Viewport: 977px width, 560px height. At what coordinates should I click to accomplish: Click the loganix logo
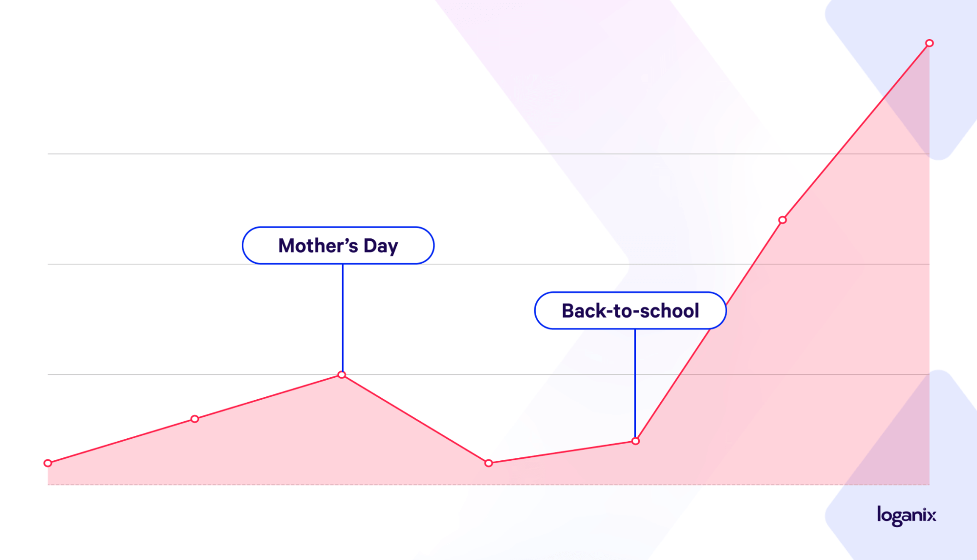(907, 516)
